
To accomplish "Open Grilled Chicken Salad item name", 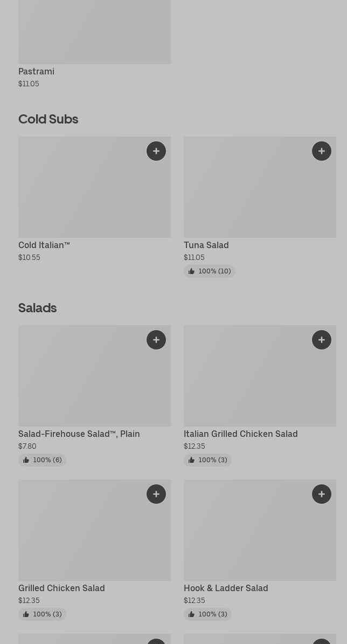I will (61, 588).
